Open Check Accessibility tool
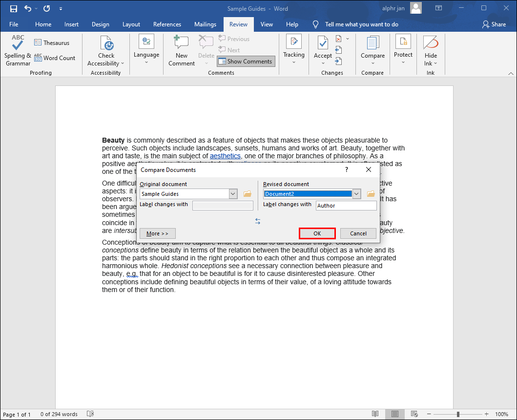Image resolution: width=517 pixels, height=420 pixels. 106,51
